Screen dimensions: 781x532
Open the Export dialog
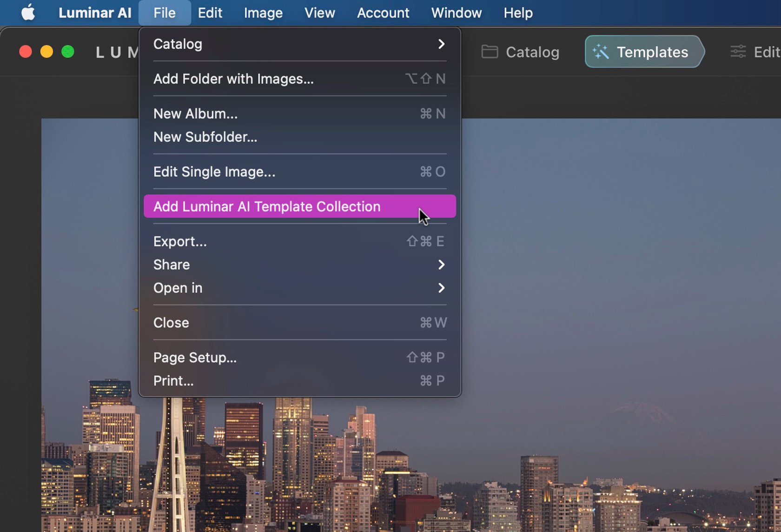coord(180,241)
